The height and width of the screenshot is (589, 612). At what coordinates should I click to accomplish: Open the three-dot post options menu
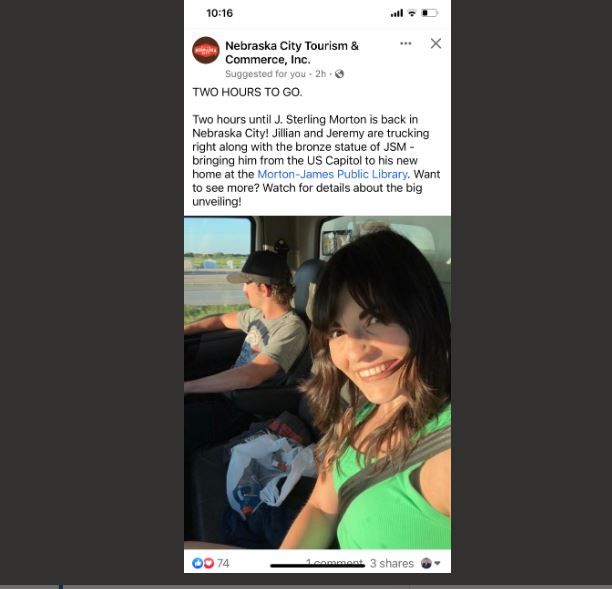[x=406, y=43]
